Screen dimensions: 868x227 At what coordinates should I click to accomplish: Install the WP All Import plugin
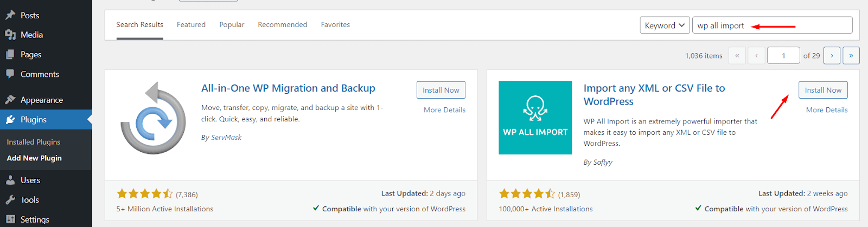pyautogui.click(x=822, y=90)
